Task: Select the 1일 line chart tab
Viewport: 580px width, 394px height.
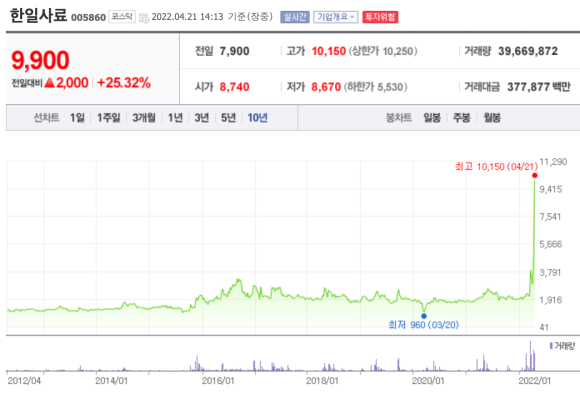Action: (x=77, y=118)
